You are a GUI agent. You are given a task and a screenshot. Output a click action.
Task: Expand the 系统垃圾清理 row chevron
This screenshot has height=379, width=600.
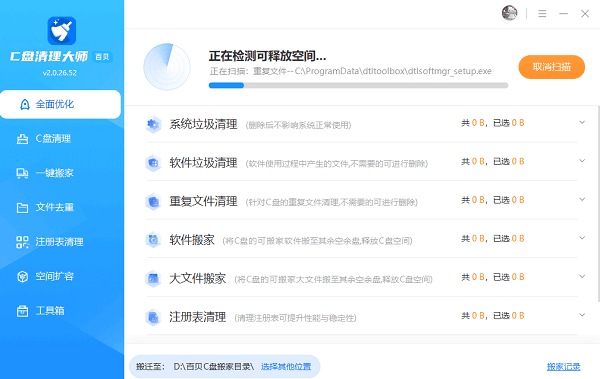point(582,123)
